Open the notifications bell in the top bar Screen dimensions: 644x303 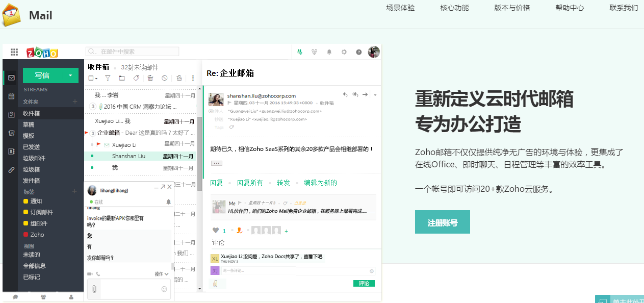329,52
